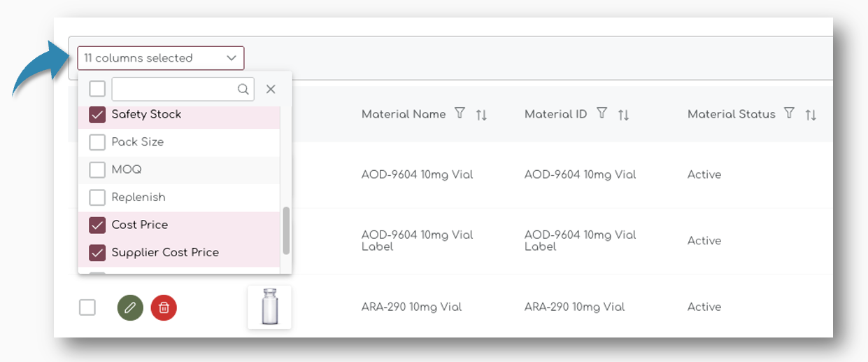The image size is (868, 362).
Task: Open the Material Status filter icon
Action: coord(789,113)
